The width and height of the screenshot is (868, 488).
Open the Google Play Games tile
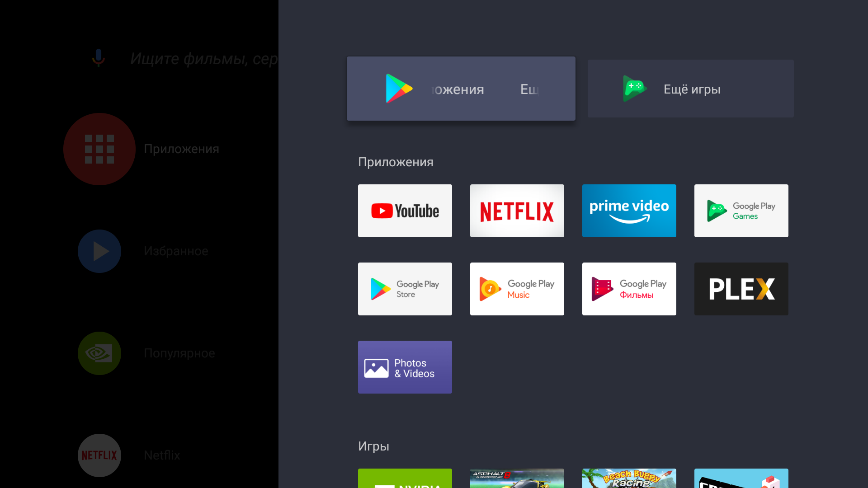[x=741, y=211]
